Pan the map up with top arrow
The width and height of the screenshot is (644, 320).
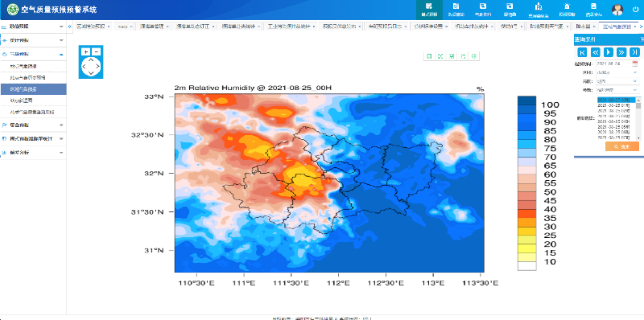91,59
